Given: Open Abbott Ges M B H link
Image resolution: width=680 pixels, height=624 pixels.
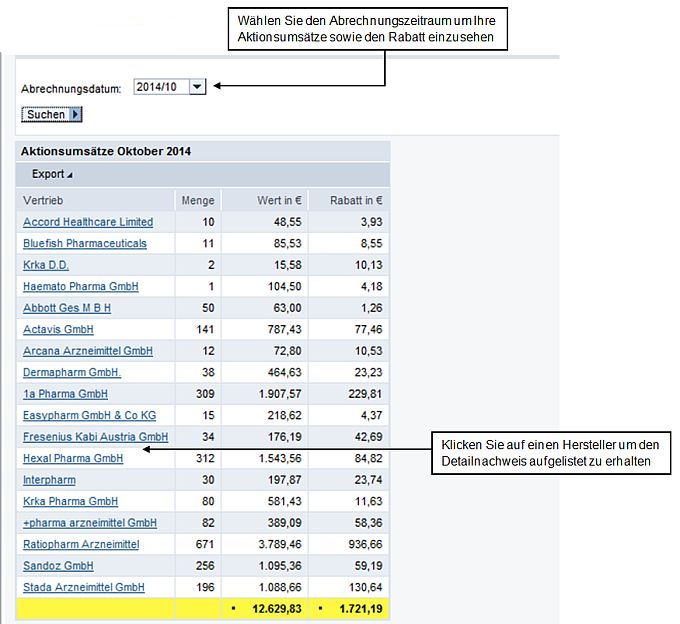Looking at the screenshot, I should point(67,308).
